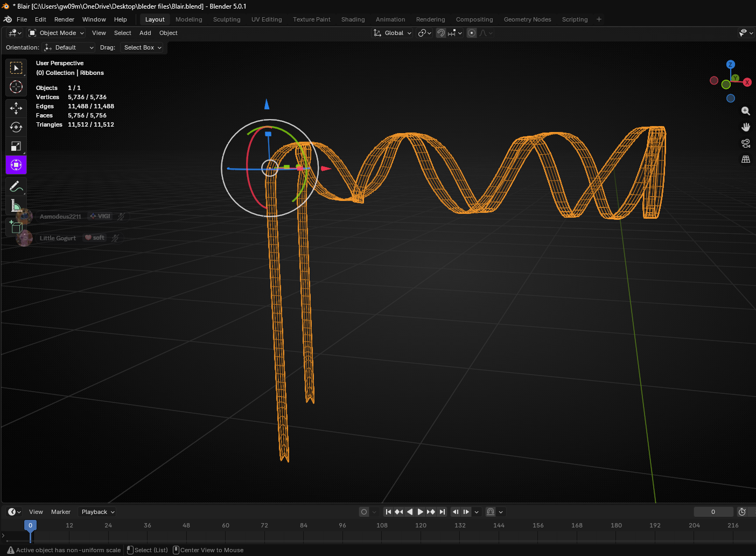
Task: Open the time jump settings dropdown arrow
Action: tap(477, 512)
